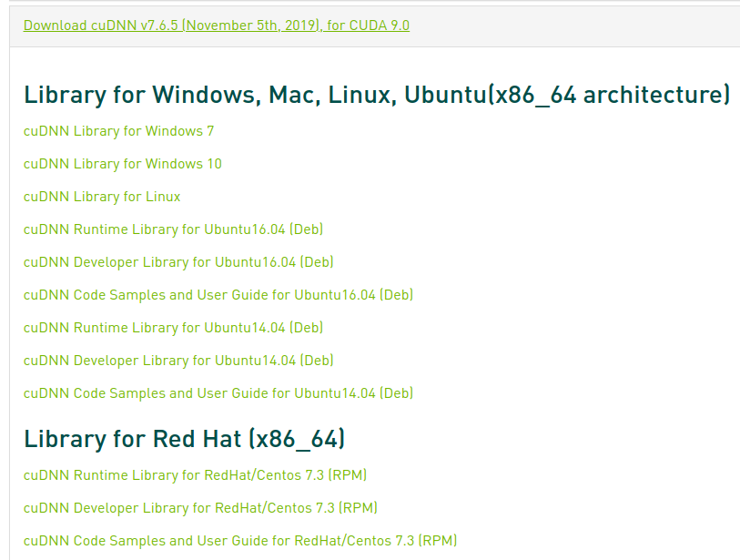Open Code Samples and User Guide for RedHat/Centos 7.3
The height and width of the screenshot is (560, 740).
(240, 541)
